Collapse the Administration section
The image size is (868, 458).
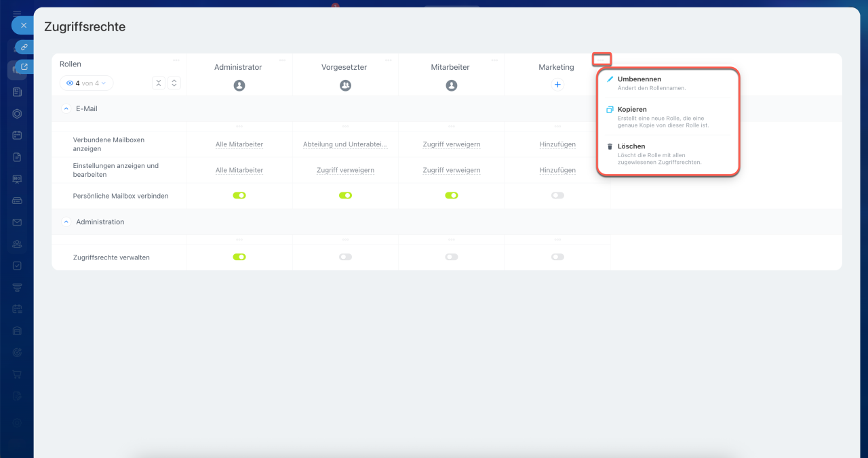pyautogui.click(x=66, y=222)
